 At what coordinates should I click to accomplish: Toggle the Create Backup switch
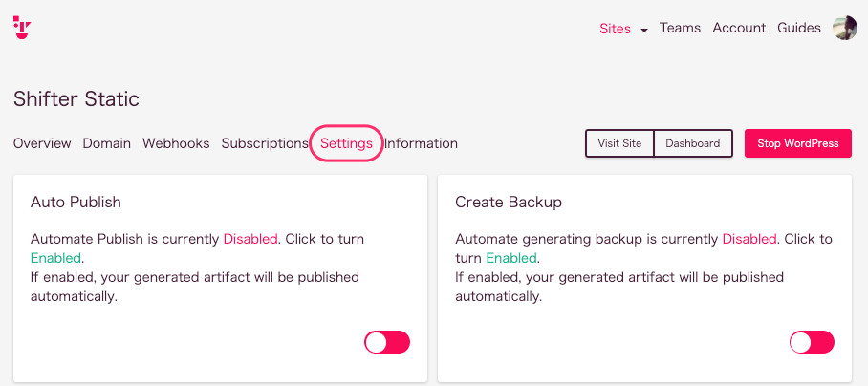[812, 342]
